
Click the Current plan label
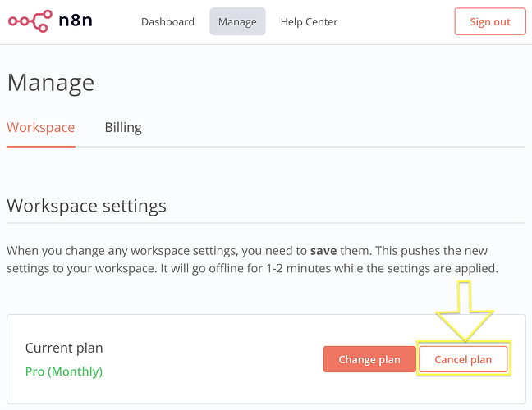(64, 348)
